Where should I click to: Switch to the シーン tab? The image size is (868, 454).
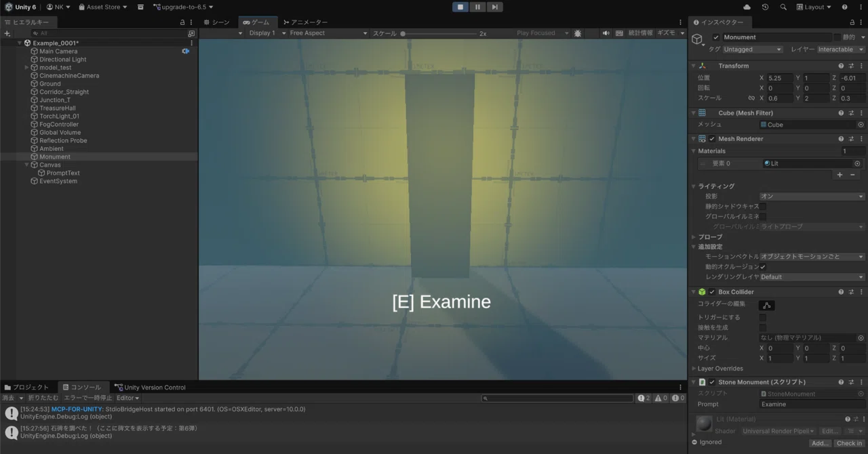pos(216,22)
